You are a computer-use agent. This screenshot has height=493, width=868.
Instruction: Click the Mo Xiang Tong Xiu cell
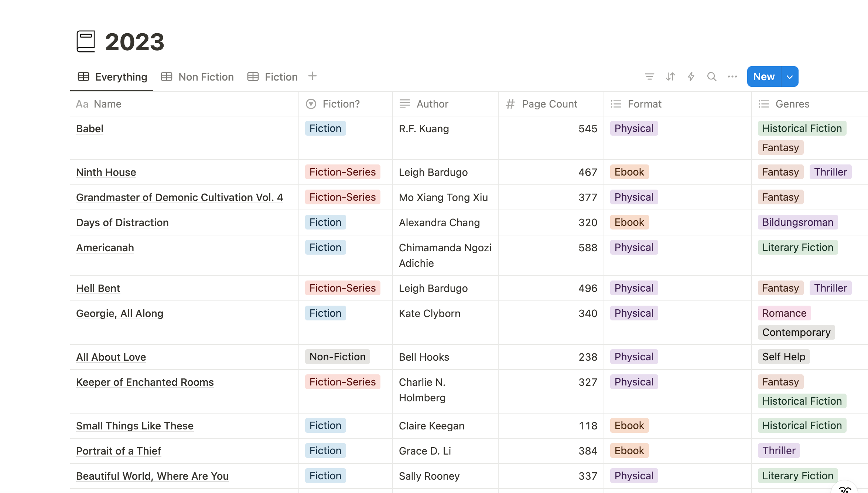click(445, 197)
